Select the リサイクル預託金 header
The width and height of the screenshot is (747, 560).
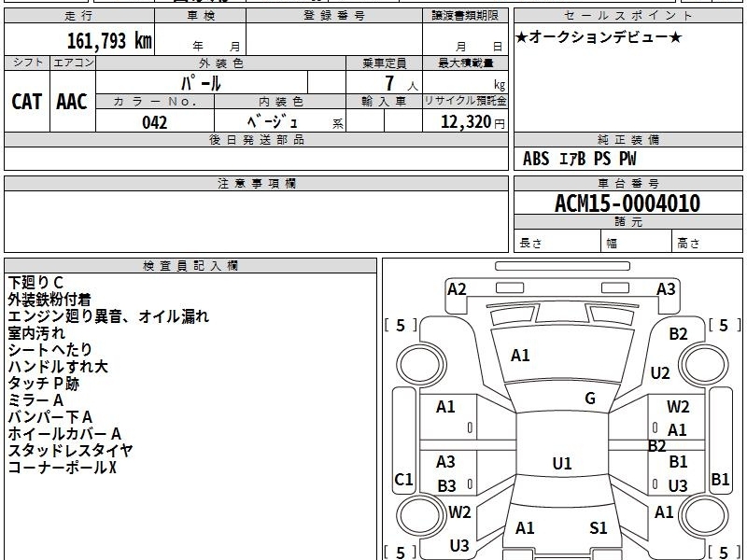point(465,101)
